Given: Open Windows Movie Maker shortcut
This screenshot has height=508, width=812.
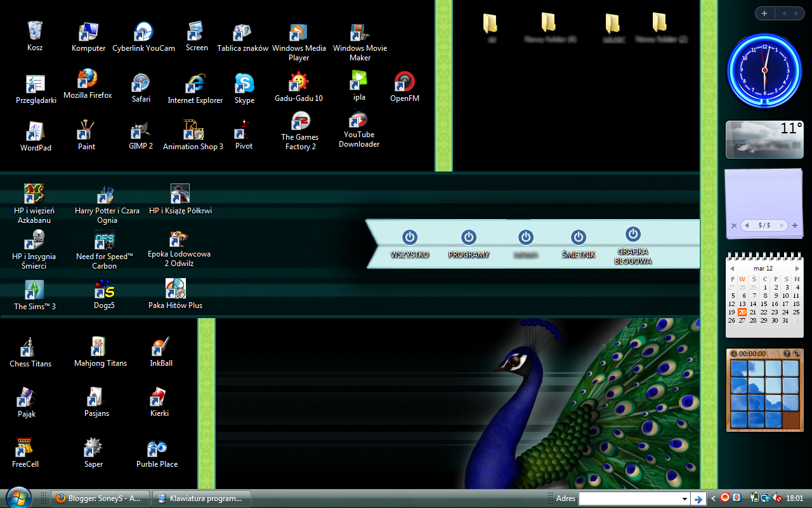Looking at the screenshot, I should tap(360, 41).
